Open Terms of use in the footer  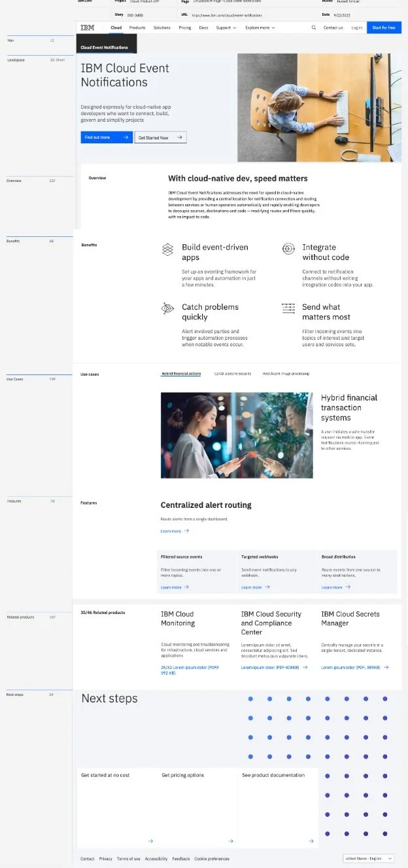pos(129,859)
